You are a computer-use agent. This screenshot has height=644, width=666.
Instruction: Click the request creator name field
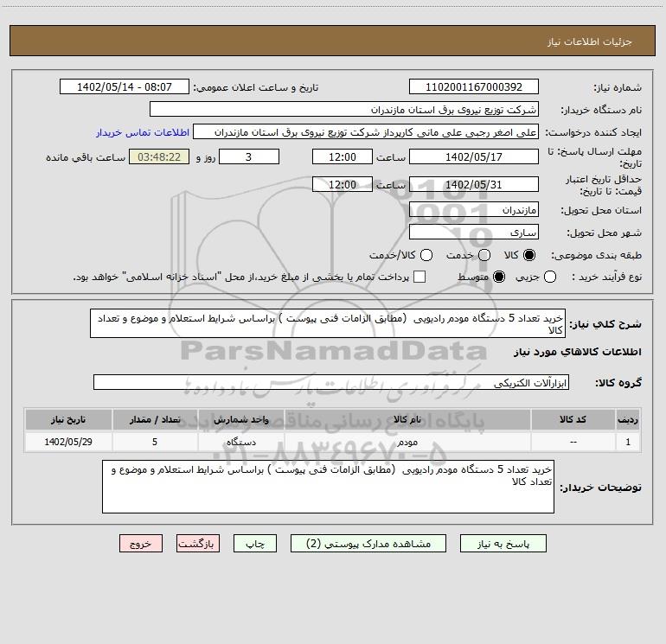pyautogui.click(x=366, y=131)
